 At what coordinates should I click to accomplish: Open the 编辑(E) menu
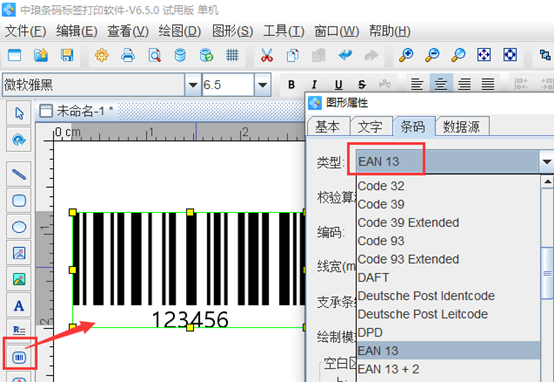77,31
